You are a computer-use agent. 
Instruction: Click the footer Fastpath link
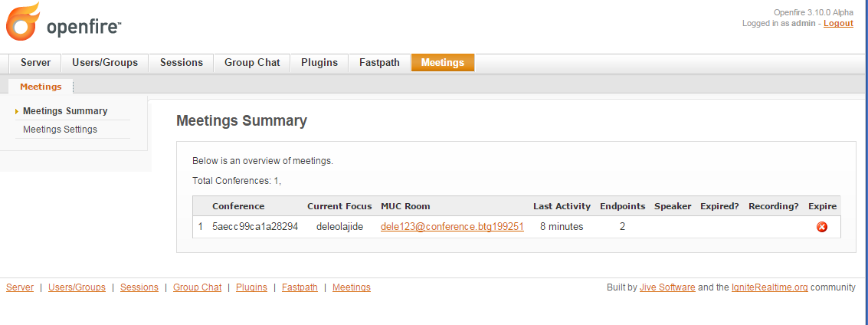300,287
